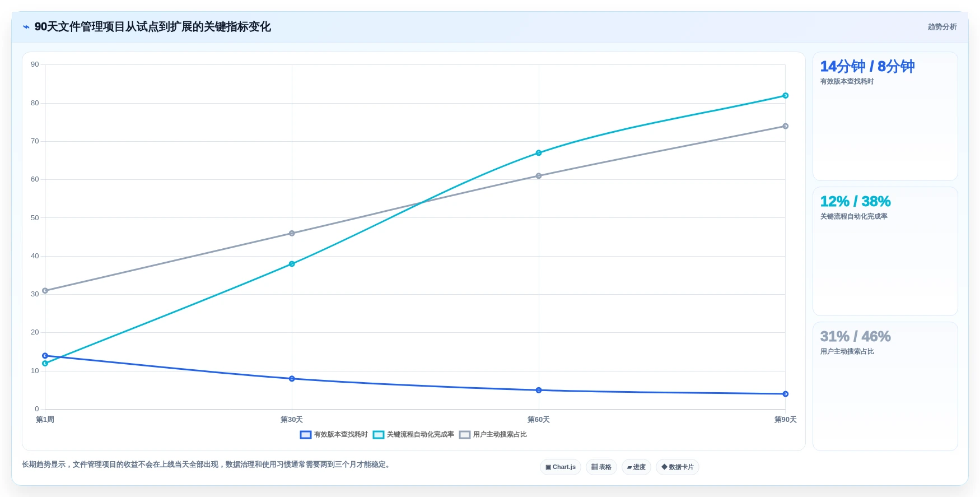Viewport: 980px width, 497px height.
Task: Click the Chart.js tag chip
Action: (561, 467)
